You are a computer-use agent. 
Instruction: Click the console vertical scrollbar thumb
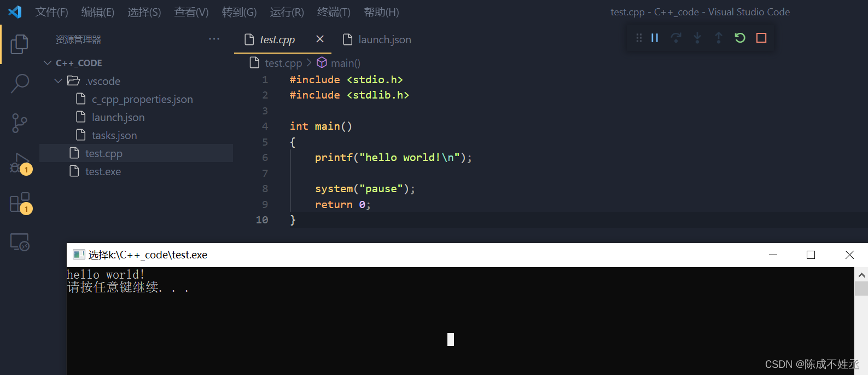pos(861,289)
